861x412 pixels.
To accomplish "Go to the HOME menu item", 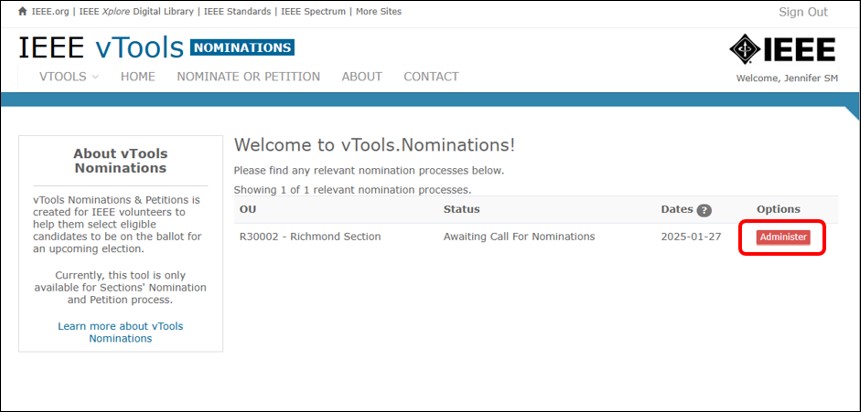I will pos(138,76).
